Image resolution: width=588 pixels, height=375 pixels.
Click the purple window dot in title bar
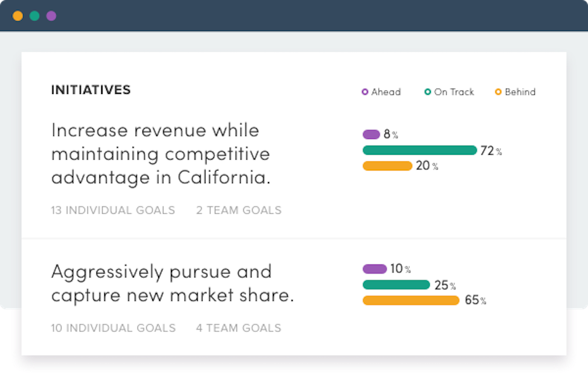click(x=51, y=16)
